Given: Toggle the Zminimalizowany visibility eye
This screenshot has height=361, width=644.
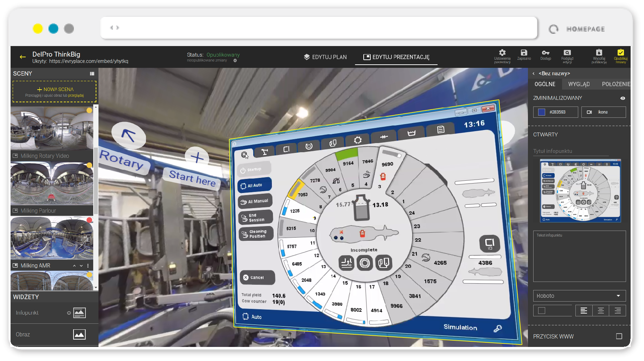Looking at the screenshot, I should 623,98.
